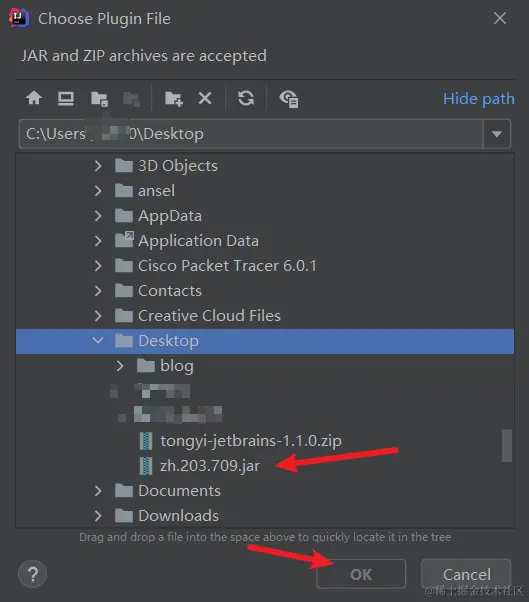Open the path history dropdown arrow
This screenshot has width=529, height=602.
click(x=497, y=134)
